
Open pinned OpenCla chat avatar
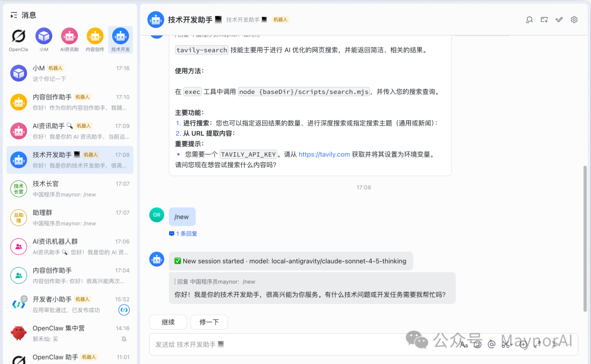coord(19,36)
